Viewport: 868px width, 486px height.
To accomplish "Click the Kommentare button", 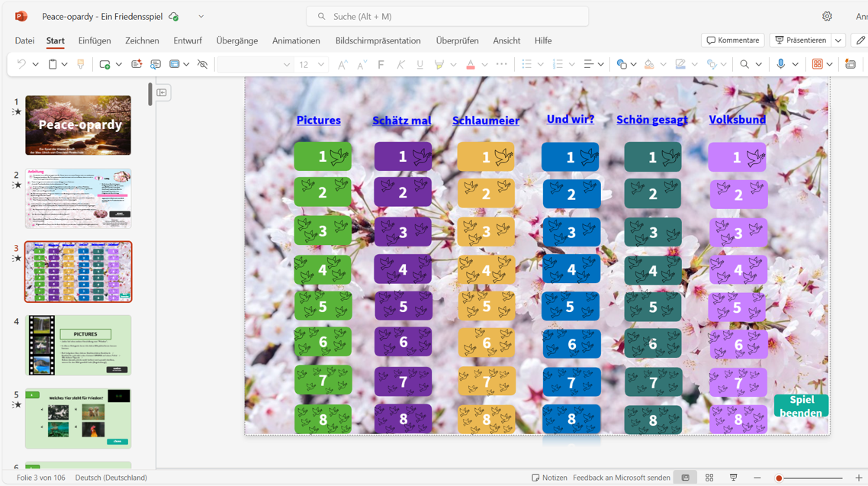I will [732, 40].
